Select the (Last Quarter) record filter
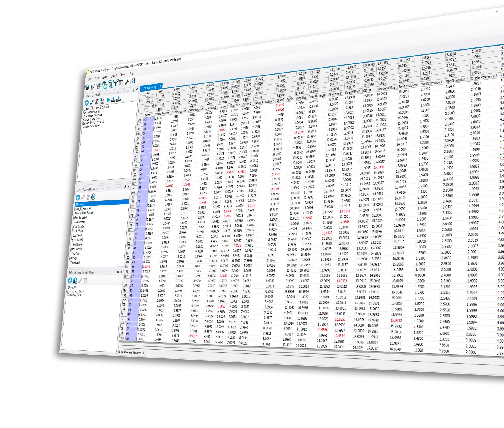The image size is (504, 428). (79, 227)
